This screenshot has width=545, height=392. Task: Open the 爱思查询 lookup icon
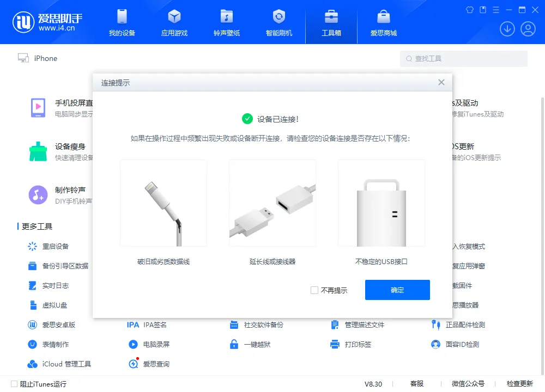(133, 364)
